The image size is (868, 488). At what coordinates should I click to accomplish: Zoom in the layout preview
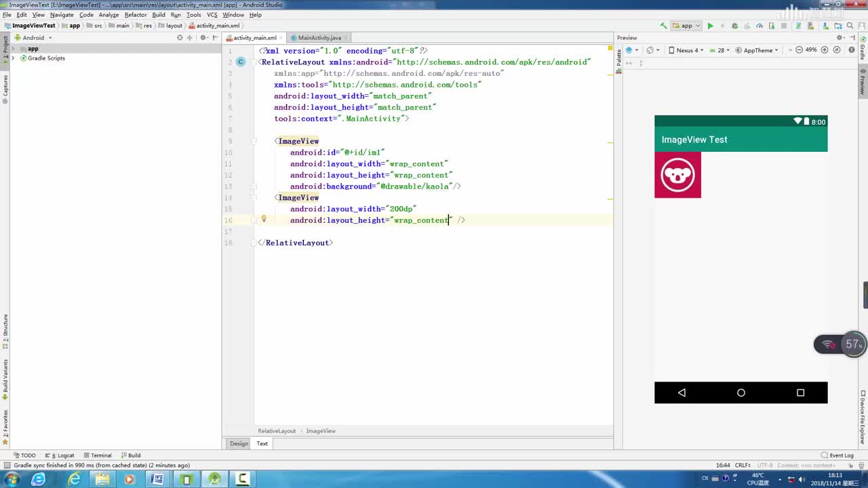click(x=825, y=50)
